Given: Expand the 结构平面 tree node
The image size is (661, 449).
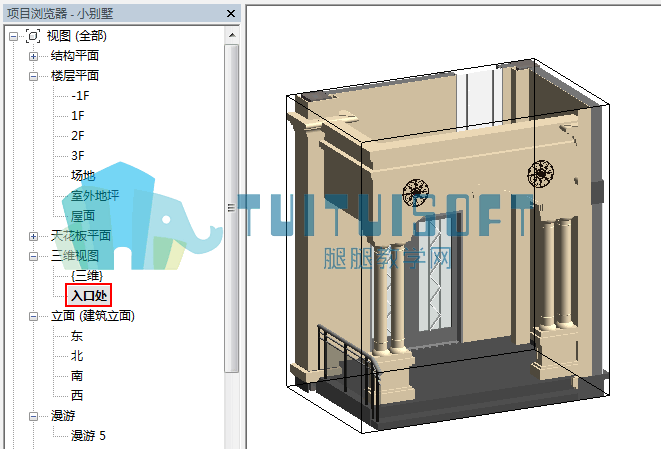Looking at the screenshot, I should [x=33, y=56].
